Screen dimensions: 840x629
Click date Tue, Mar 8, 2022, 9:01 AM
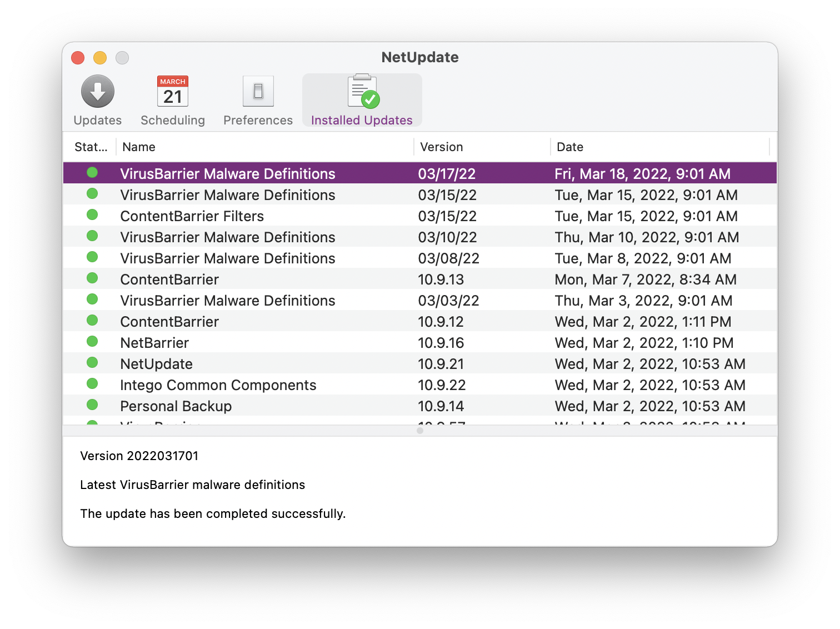tap(643, 258)
